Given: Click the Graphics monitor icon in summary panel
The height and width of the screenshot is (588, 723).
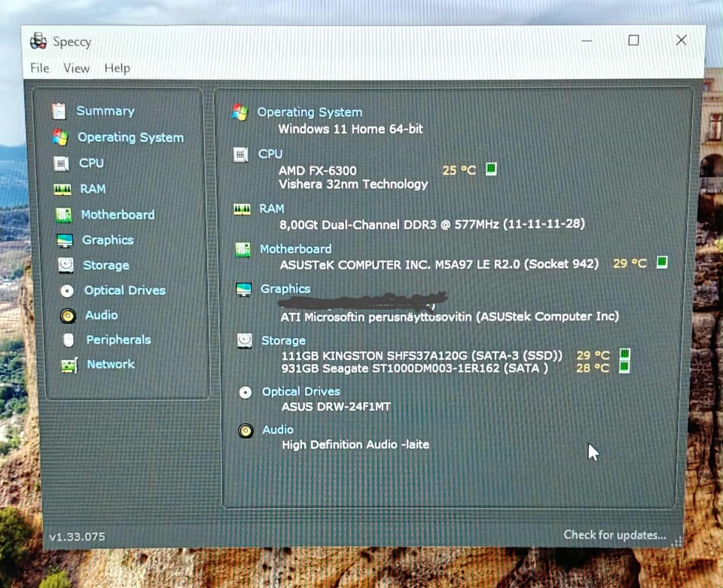Looking at the screenshot, I should tap(243, 289).
